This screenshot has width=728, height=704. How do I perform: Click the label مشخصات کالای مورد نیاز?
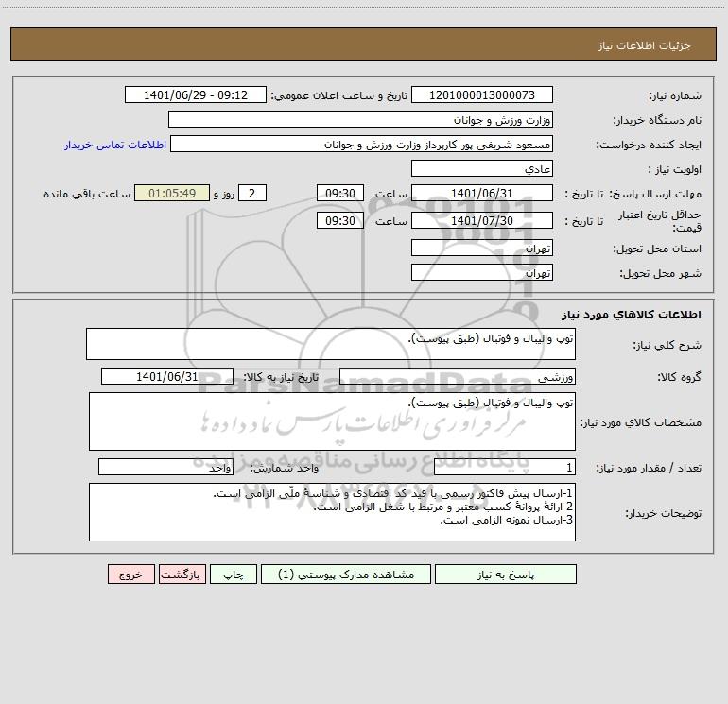click(641, 422)
